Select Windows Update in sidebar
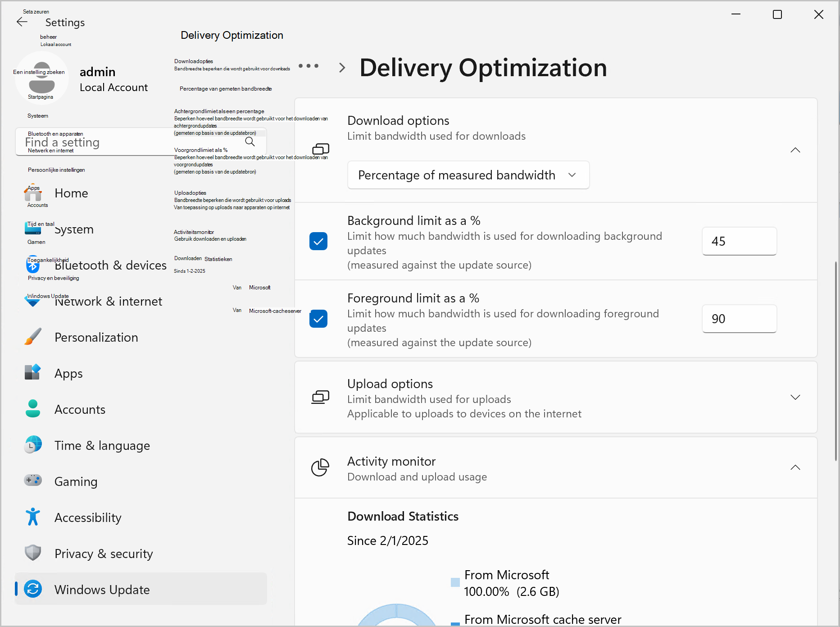840x627 pixels. click(x=141, y=589)
